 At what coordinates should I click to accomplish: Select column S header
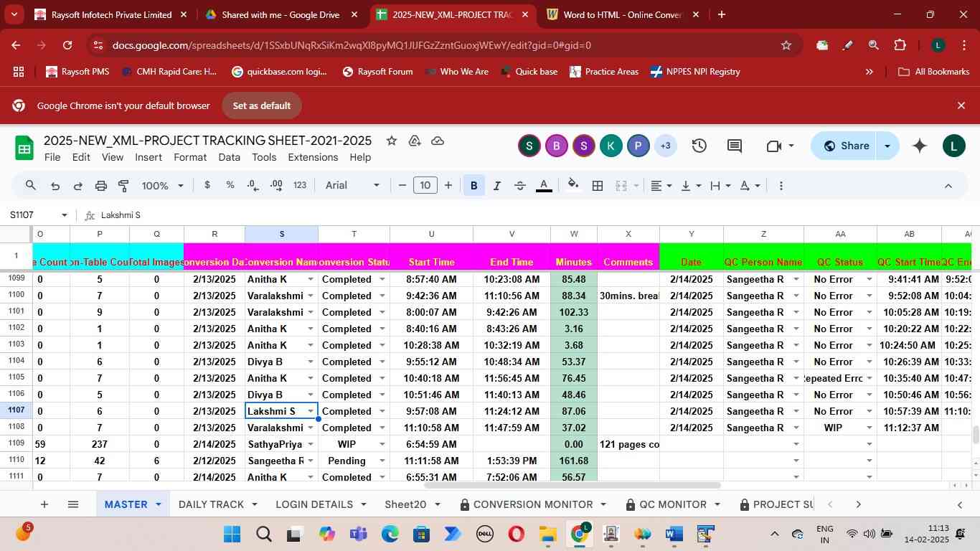(281, 234)
